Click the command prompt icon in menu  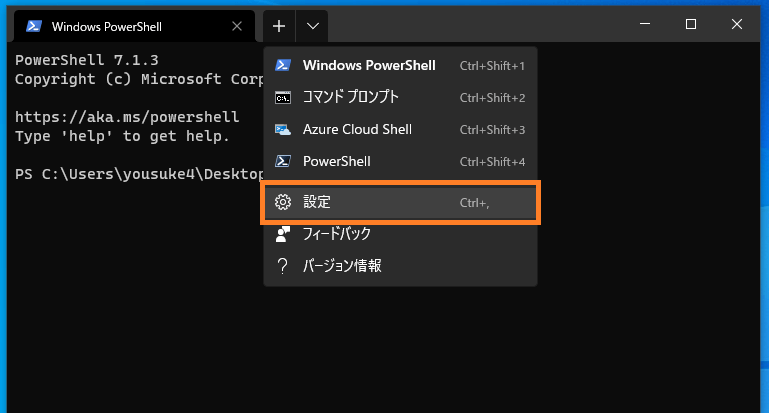click(x=283, y=98)
